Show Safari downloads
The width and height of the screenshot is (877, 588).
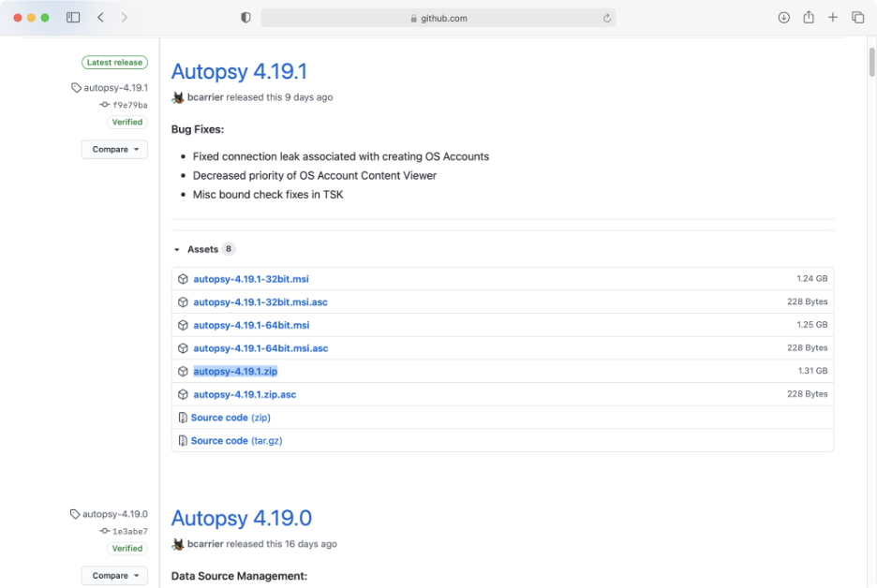pos(783,18)
